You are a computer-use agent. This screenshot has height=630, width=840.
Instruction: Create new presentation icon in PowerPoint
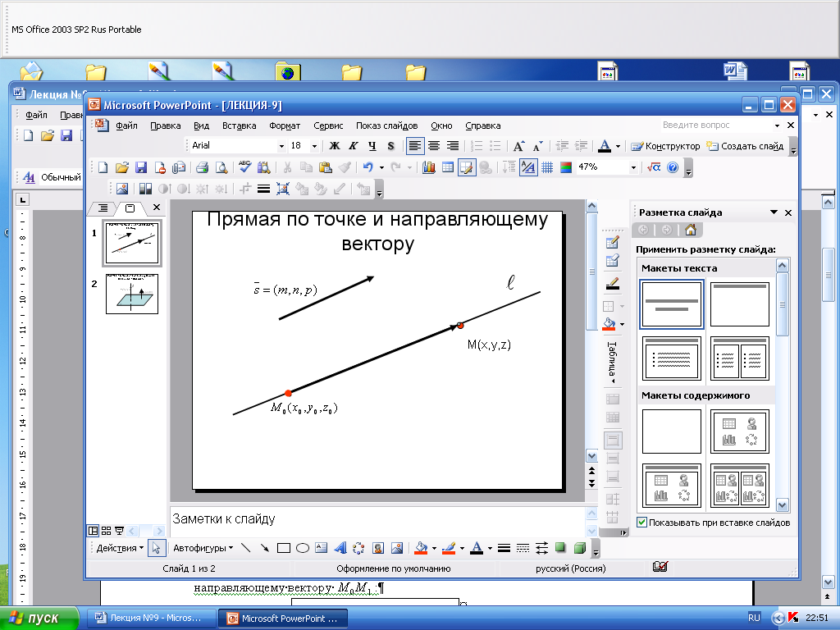tap(103, 167)
